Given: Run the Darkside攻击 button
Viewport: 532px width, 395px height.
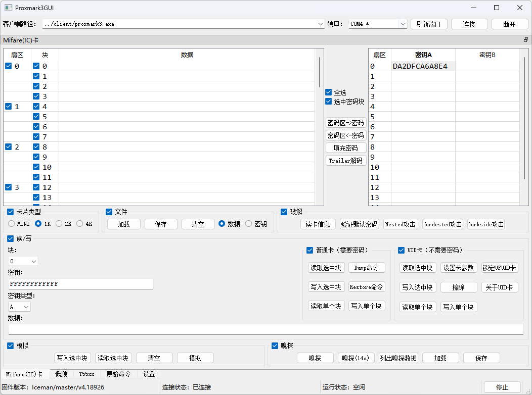Looking at the screenshot, I should [x=486, y=224].
